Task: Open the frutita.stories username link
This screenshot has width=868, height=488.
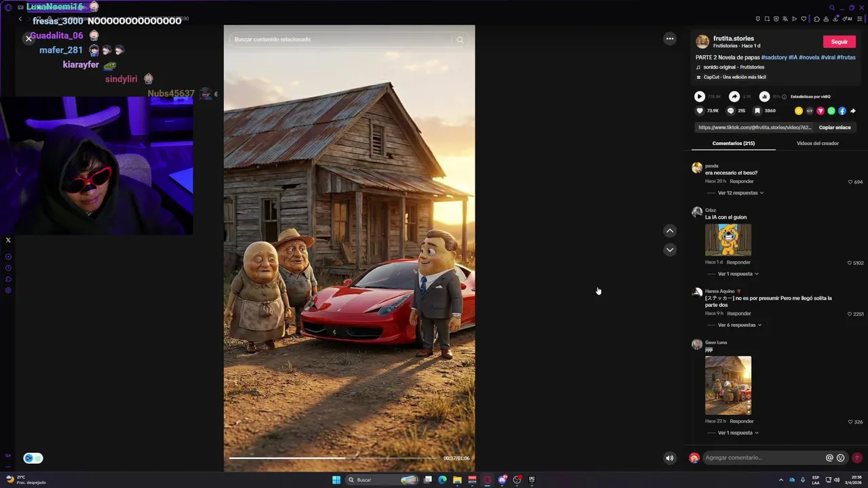Action: [x=733, y=39]
